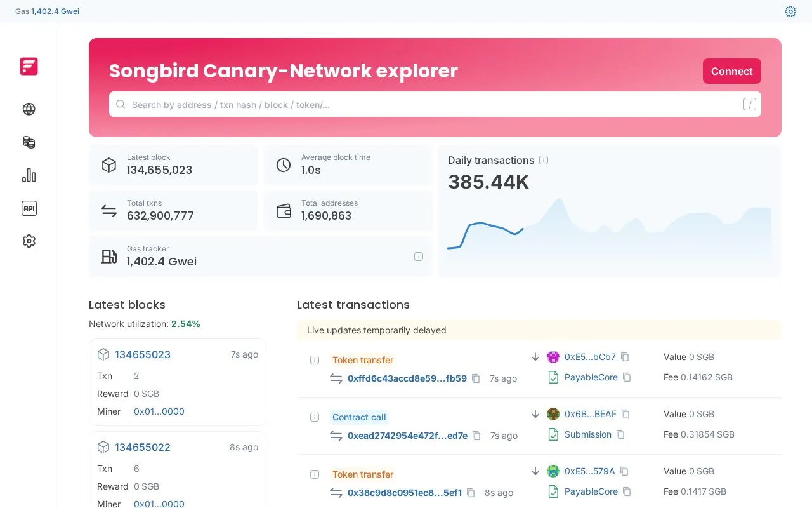This screenshot has height=508, width=812.
Task: Click avatar of address 0x6B...BEAF
Action: (x=553, y=414)
